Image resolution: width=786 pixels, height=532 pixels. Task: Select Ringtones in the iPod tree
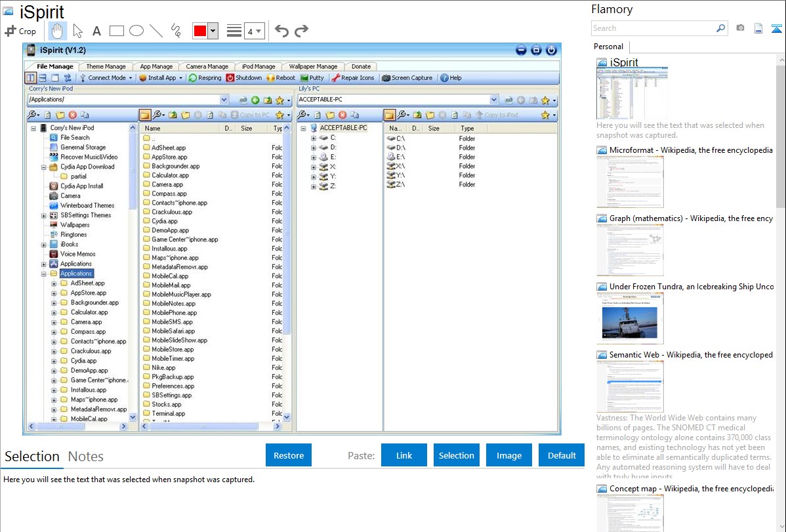[73, 235]
